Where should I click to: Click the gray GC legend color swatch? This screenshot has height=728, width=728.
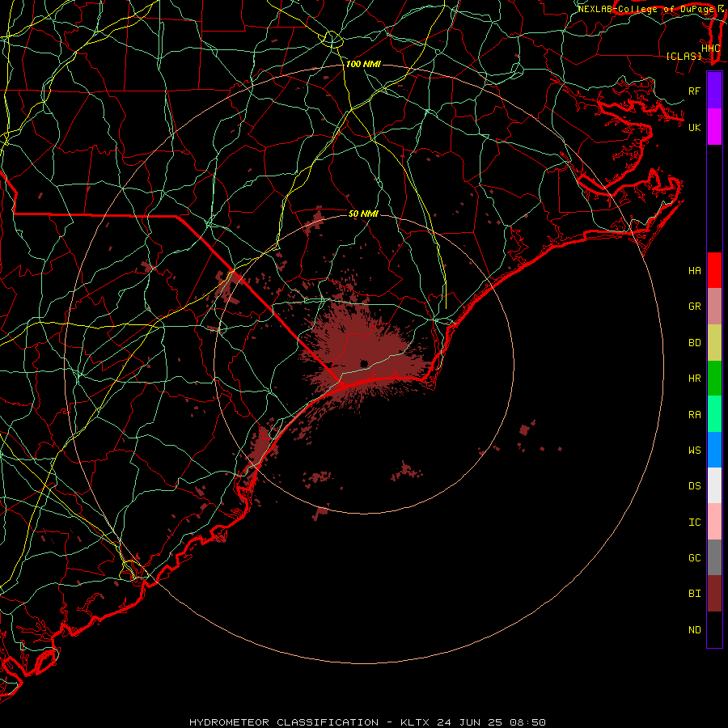coord(714,557)
